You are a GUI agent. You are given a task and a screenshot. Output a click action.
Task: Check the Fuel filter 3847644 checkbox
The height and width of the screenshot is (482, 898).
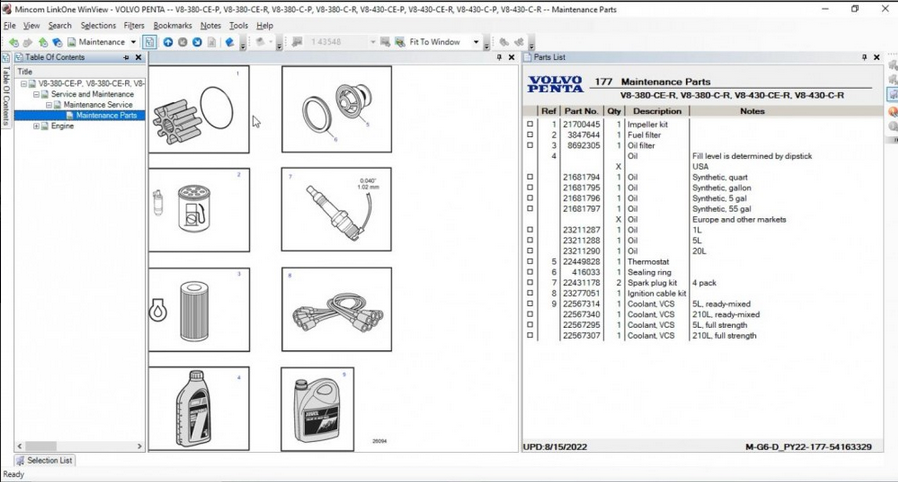(x=530, y=135)
